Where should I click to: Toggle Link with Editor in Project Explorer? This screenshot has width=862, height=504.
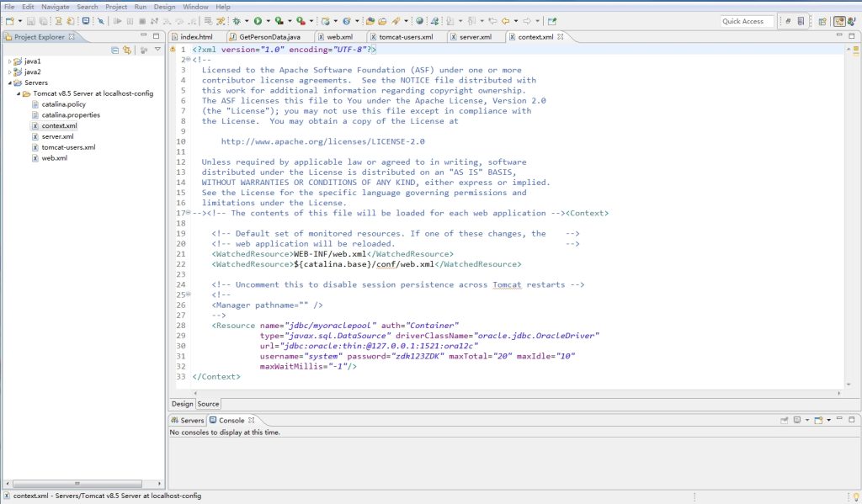(126, 49)
